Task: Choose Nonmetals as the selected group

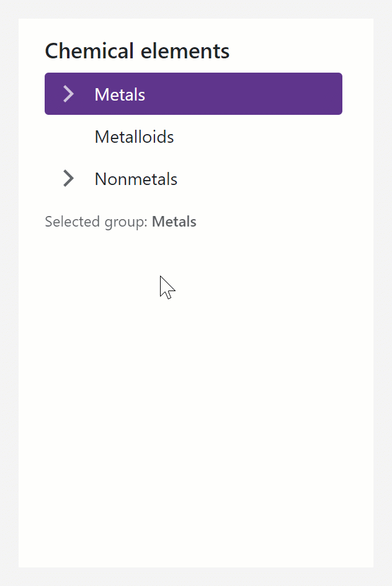Action: [x=136, y=179]
